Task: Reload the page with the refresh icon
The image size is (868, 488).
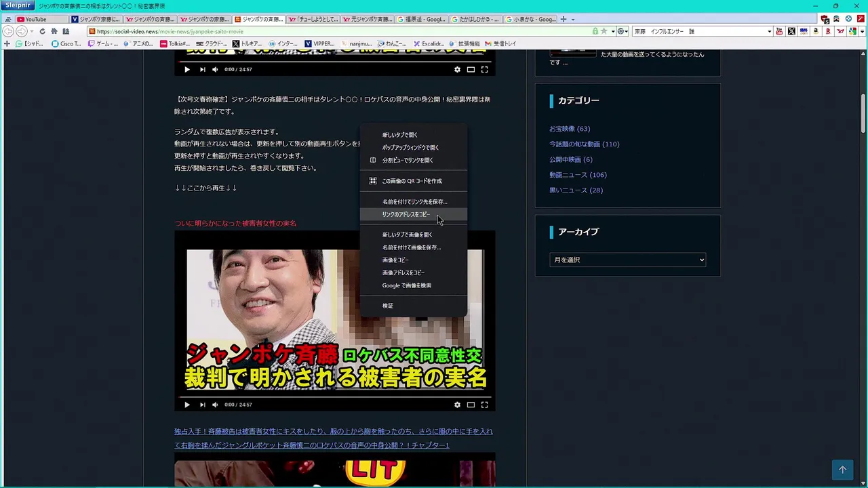Action: coord(42,31)
